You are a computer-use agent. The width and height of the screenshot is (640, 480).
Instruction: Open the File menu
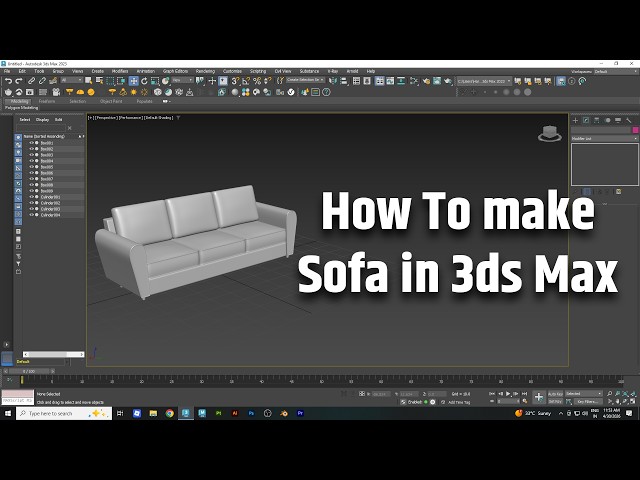tap(7, 71)
